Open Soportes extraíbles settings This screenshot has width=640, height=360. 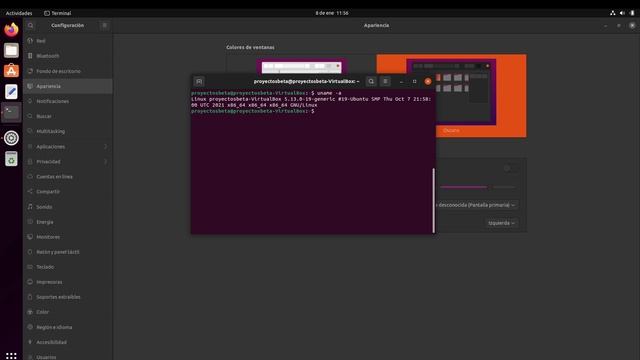click(68, 297)
